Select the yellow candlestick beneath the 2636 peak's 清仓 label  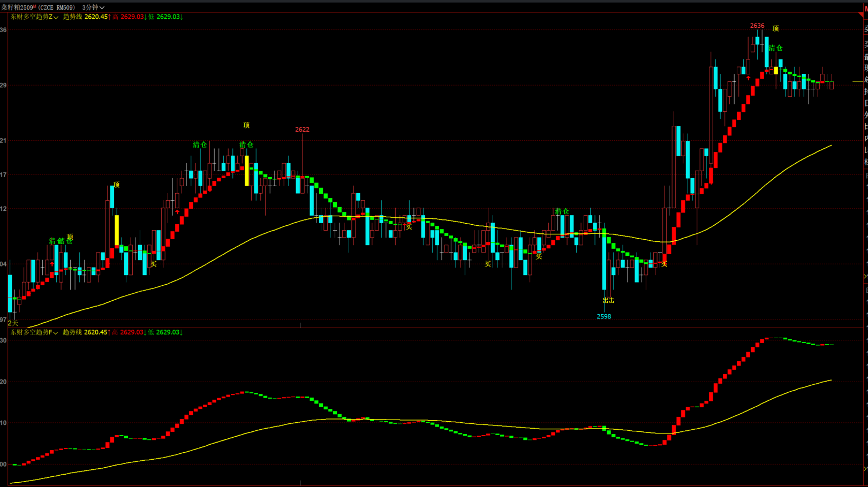coord(776,70)
